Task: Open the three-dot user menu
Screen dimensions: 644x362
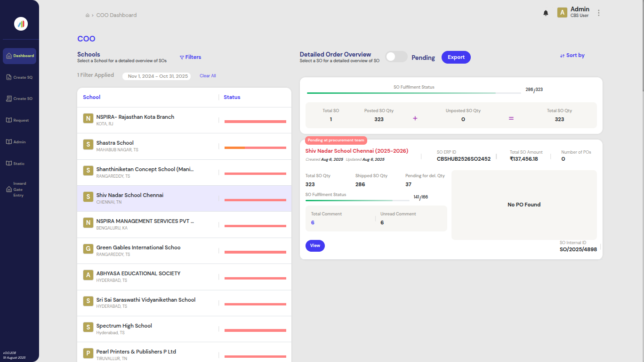Action: 599,13
